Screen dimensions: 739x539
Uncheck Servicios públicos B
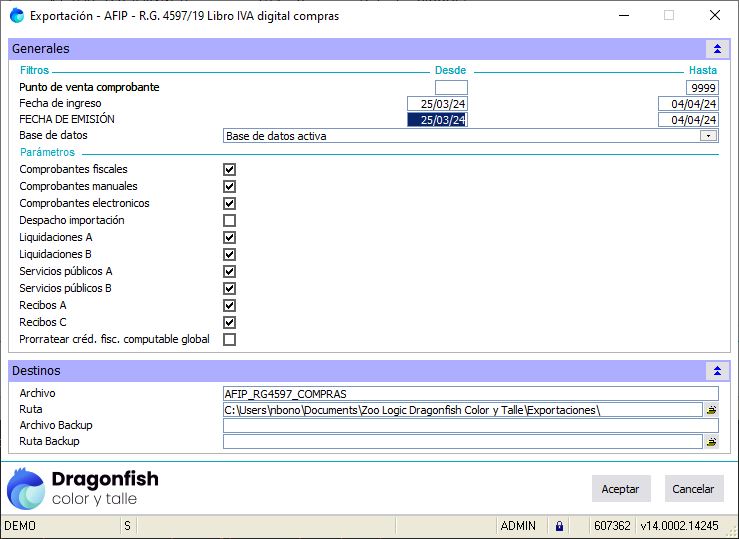230,288
